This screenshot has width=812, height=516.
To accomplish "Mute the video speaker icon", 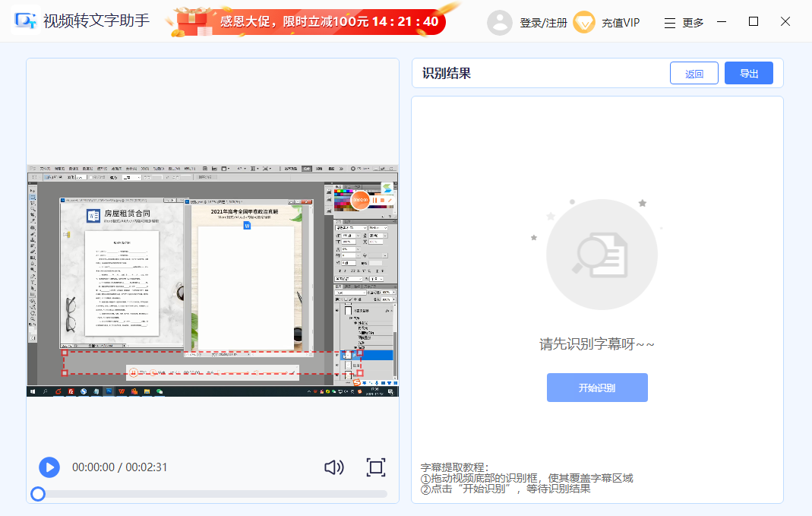I will point(333,467).
